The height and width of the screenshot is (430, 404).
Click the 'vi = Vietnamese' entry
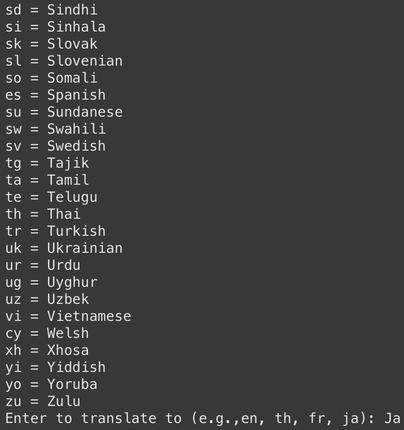68,316
